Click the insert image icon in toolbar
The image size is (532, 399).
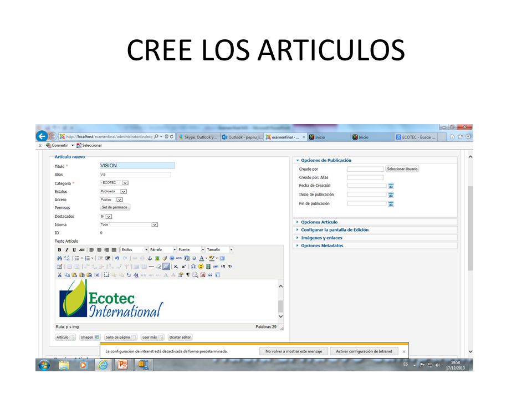coord(157,258)
